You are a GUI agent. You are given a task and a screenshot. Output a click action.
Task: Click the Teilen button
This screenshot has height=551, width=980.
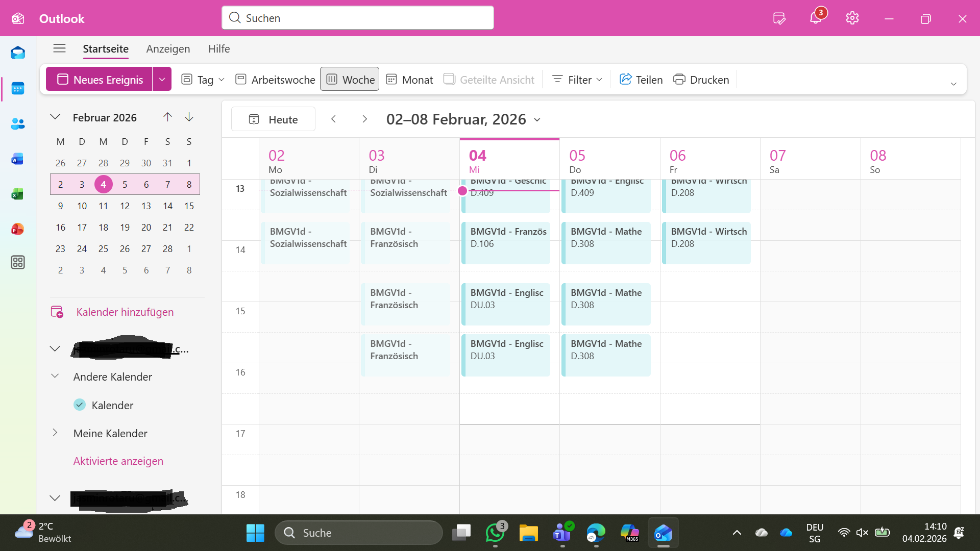pyautogui.click(x=641, y=80)
